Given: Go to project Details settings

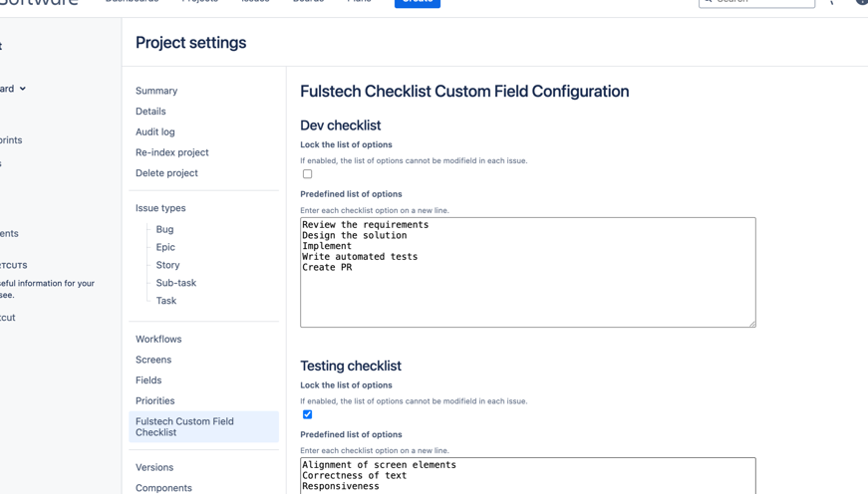Looking at the screenshot, I should pyautogui.click(x=150, y=112).
